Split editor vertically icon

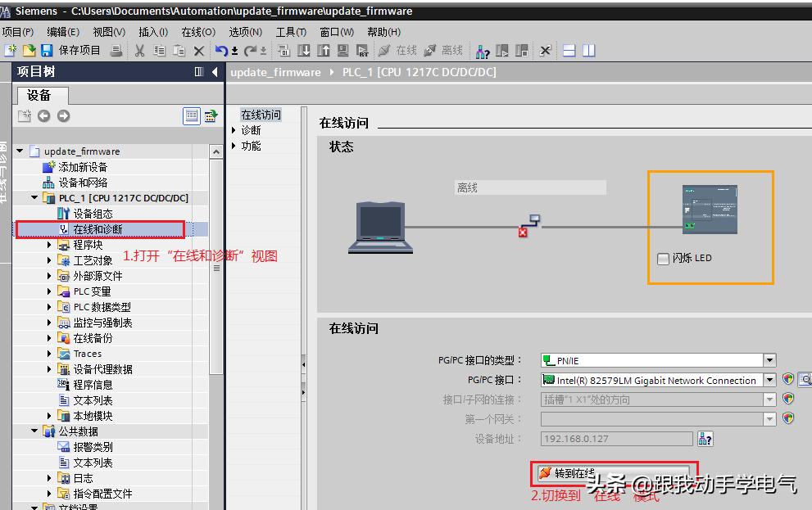pyautogui.click(x=589, y=50)
